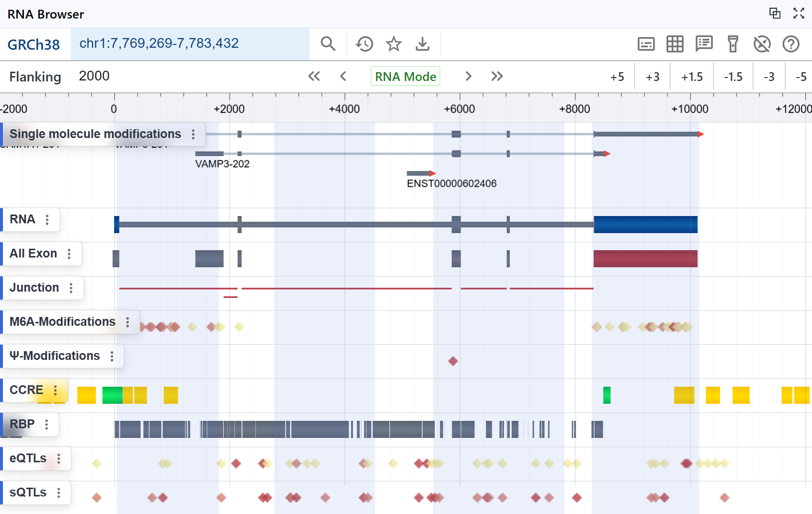Open the history clock icon
812x514 pixels.
pyautogui.click(x=364, y=44)
